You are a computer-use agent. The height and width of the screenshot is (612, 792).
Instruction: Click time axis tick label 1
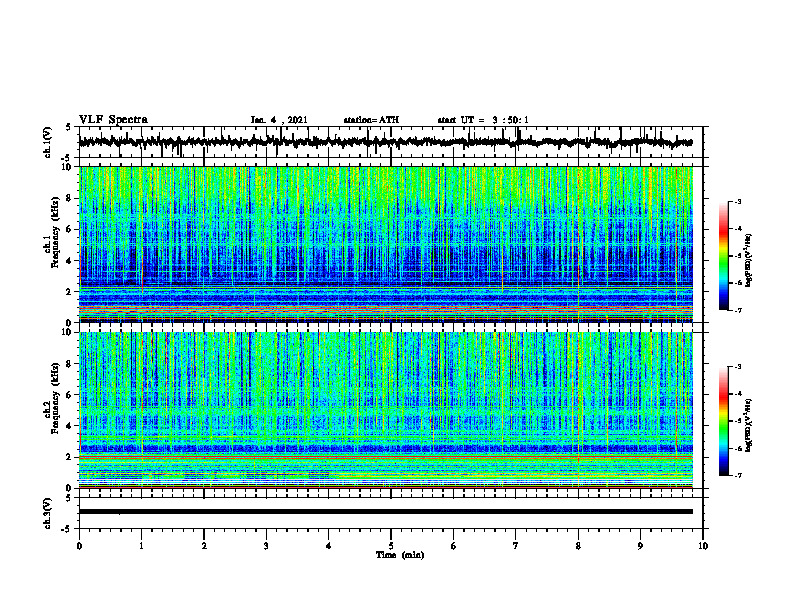click(x=141, y=546)
